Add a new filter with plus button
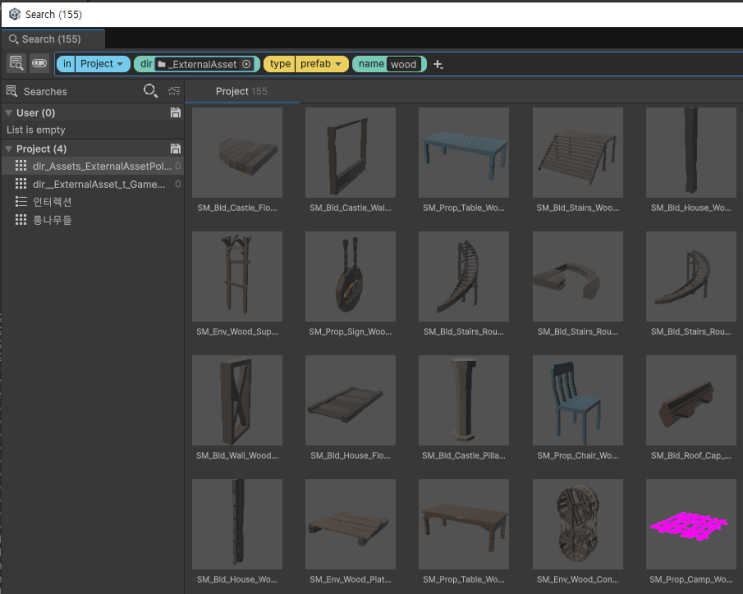The image size is (743, 594). tap(438, 64)
